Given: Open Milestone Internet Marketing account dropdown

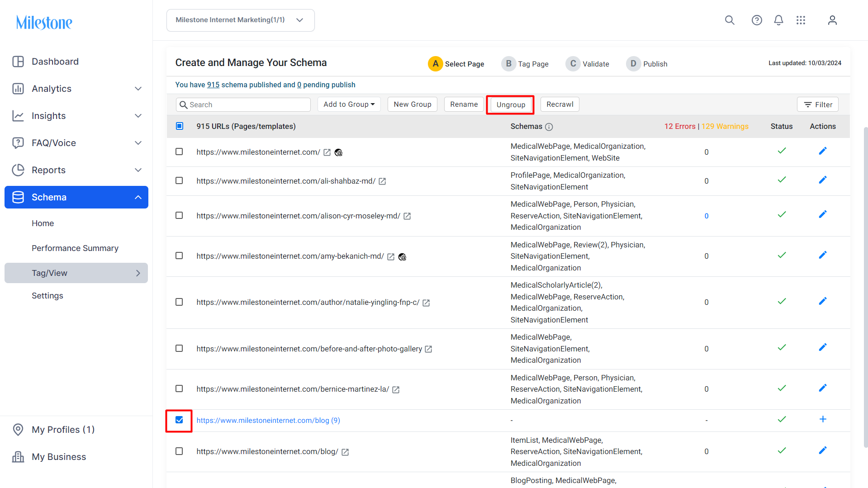Looking at the screenshot, I should pos(240,20).
